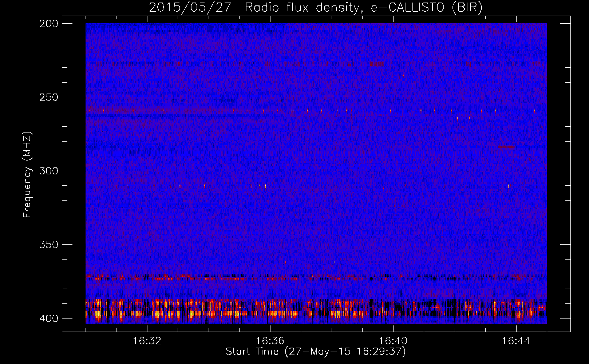
Task: Click the 16:40 time tick label
Action: pyautogui.click(x=393, y=341)
